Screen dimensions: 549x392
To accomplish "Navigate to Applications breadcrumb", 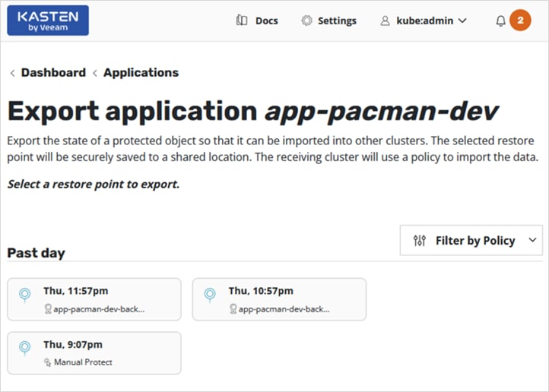I will [x=141, y=72].
